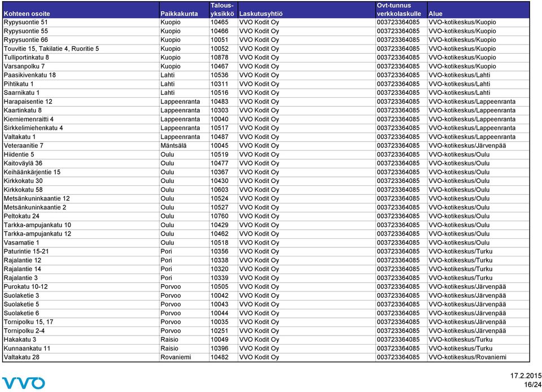Click the address 'Sirkkelimiehenkatu 4'
542x392 pixels.
pyautogui.click(x=33, y=128)
